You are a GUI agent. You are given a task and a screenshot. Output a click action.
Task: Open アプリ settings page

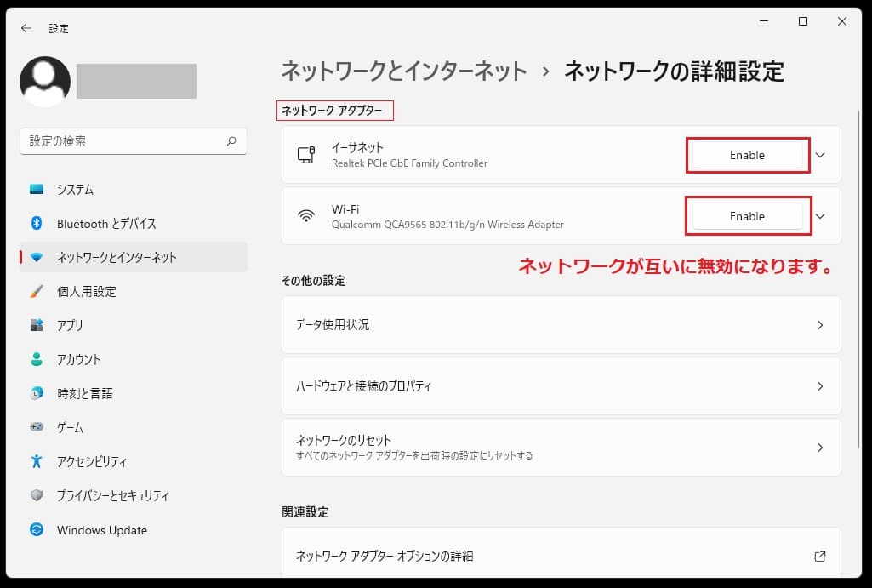134,325
